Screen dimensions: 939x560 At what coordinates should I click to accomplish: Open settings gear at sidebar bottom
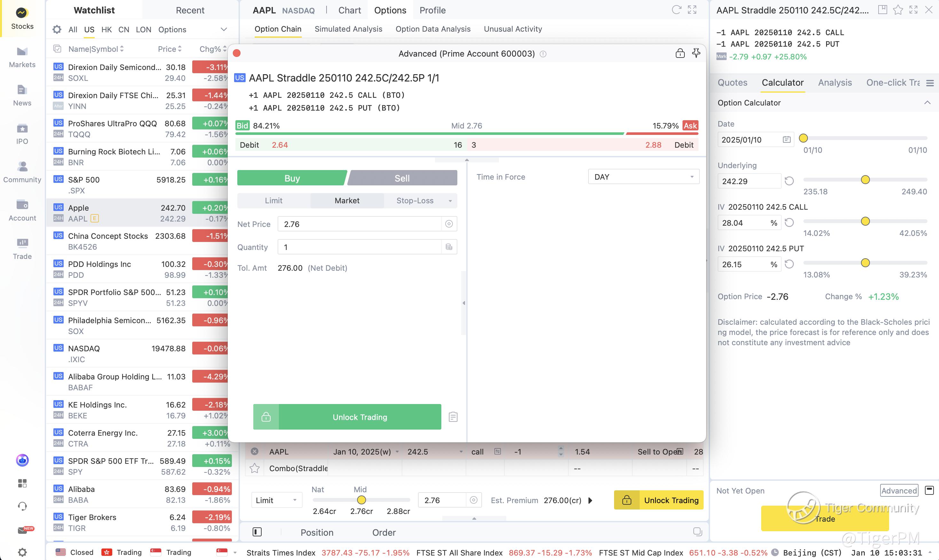pos(22,552)
